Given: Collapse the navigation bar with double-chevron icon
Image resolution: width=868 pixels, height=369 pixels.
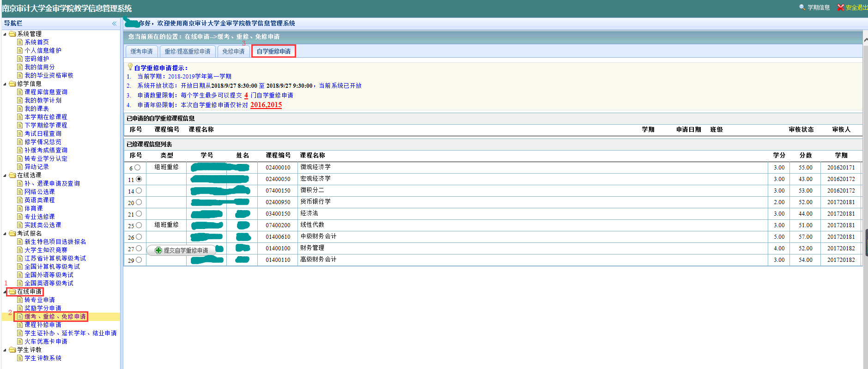Looking at the screenshot, I should click(114, 24).
